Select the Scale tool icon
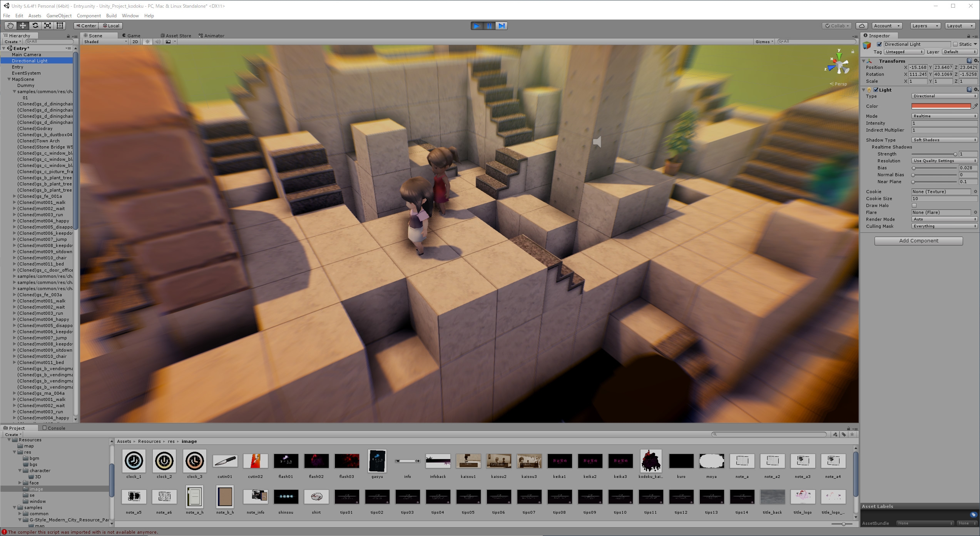 tap(47, 26)
